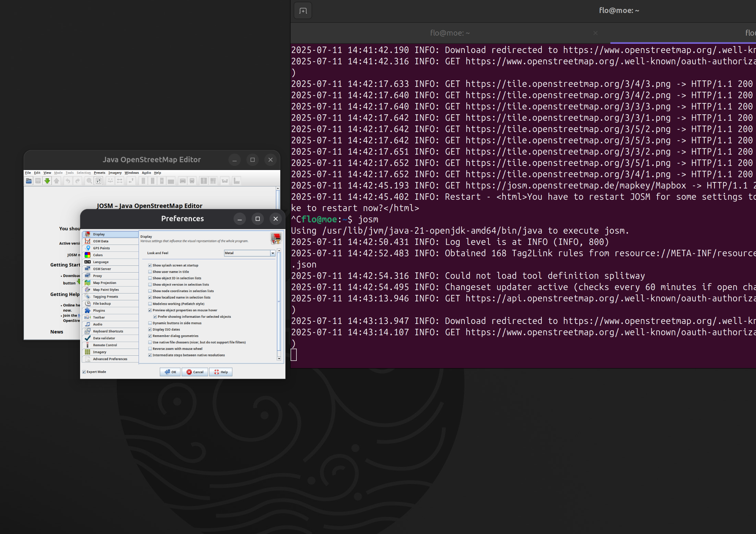This screenshot has width=756, height=534.
Task: Uncheck the Expert Mode checkbox
Action: coord(84,372)
